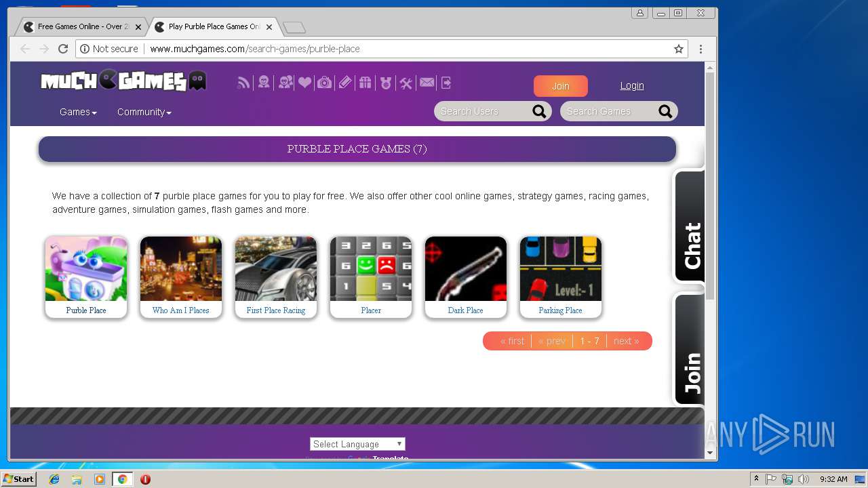Click the Purble Place thumbnail image

[x=86, y=268]
